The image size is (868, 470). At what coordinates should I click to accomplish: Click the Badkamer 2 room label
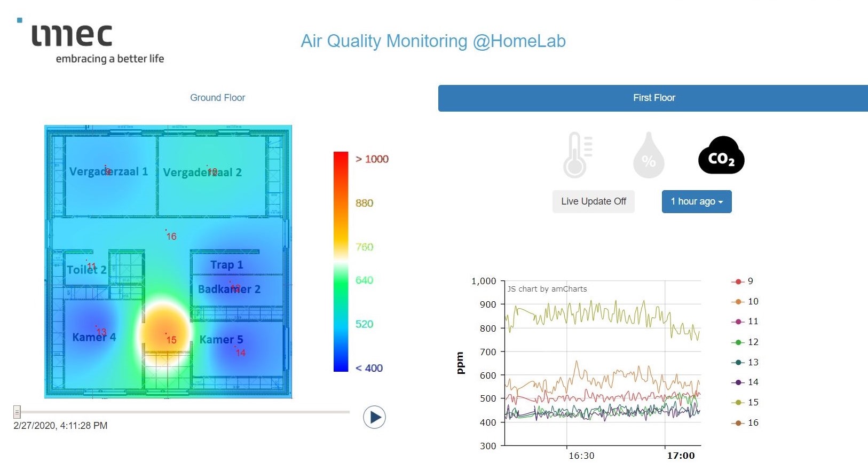click(x=229, y=289)
